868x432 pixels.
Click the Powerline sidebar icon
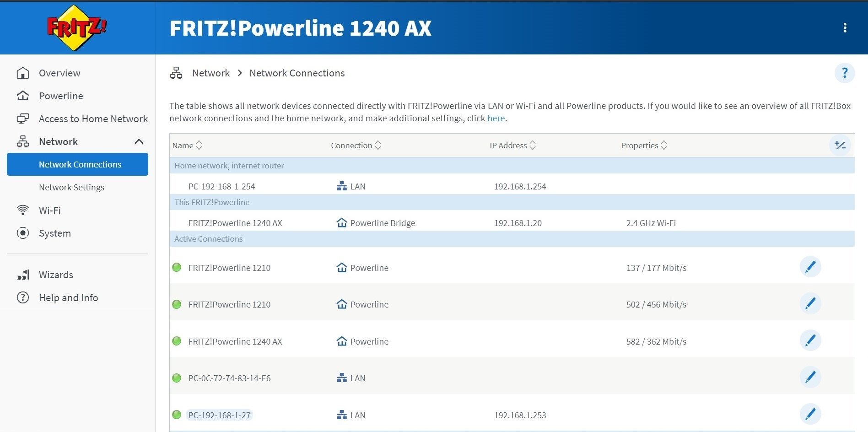23,96
